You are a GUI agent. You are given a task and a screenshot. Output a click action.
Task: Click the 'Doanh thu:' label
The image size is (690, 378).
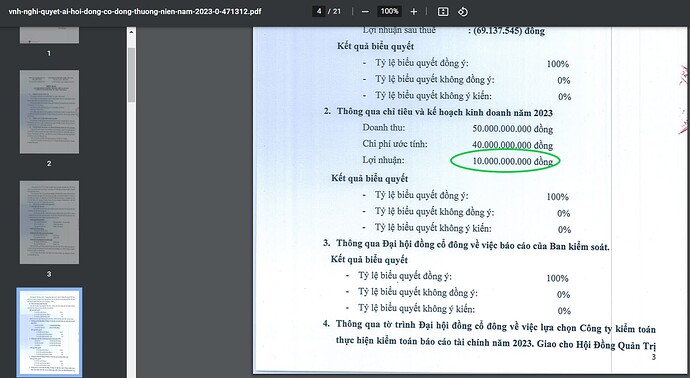point(383,128)
